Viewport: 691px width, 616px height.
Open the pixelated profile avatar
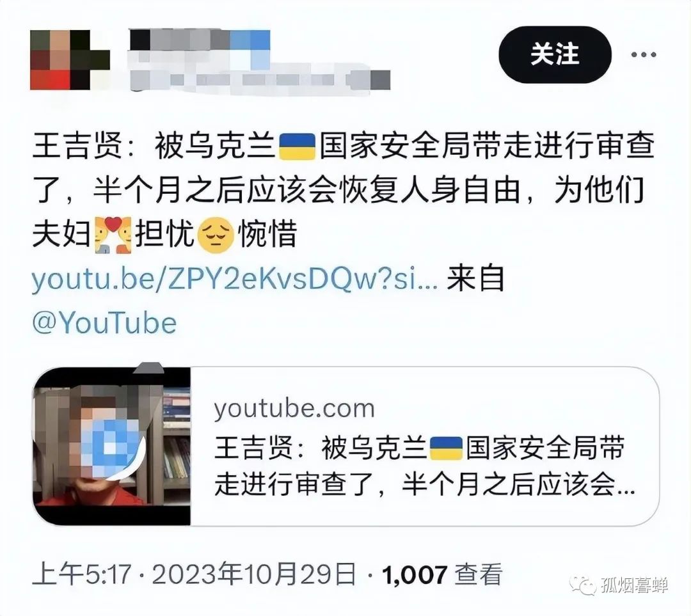pyautogui.click(x=70, y=60)
